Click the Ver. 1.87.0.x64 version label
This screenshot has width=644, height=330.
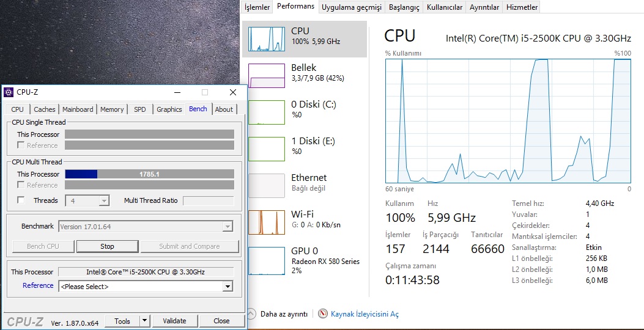(75, 323)
